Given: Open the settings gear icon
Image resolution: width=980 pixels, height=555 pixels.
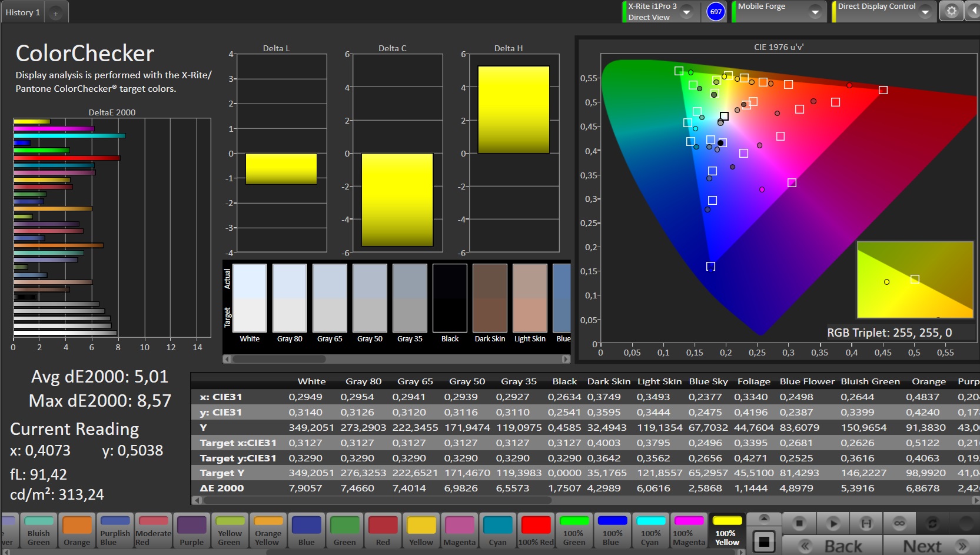Looking at the screenshot, I should (951, 11).
